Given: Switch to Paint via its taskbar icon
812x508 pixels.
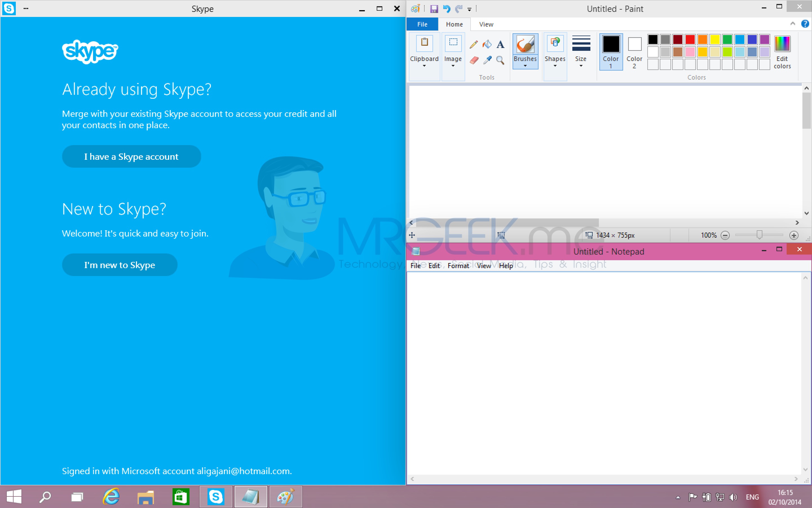Looking at the screenshot, I should [286, 497].
